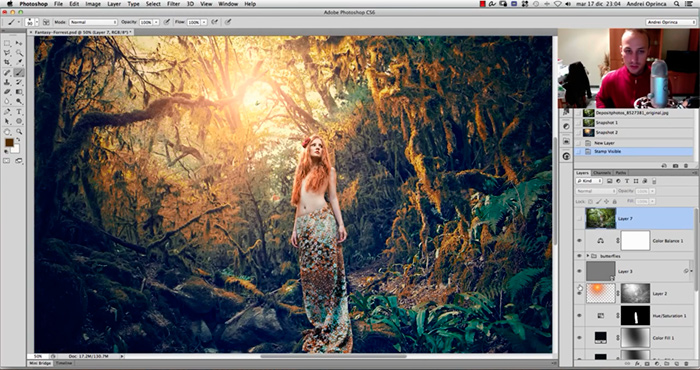Select the Stamp Visible history state

click(634, 152)
